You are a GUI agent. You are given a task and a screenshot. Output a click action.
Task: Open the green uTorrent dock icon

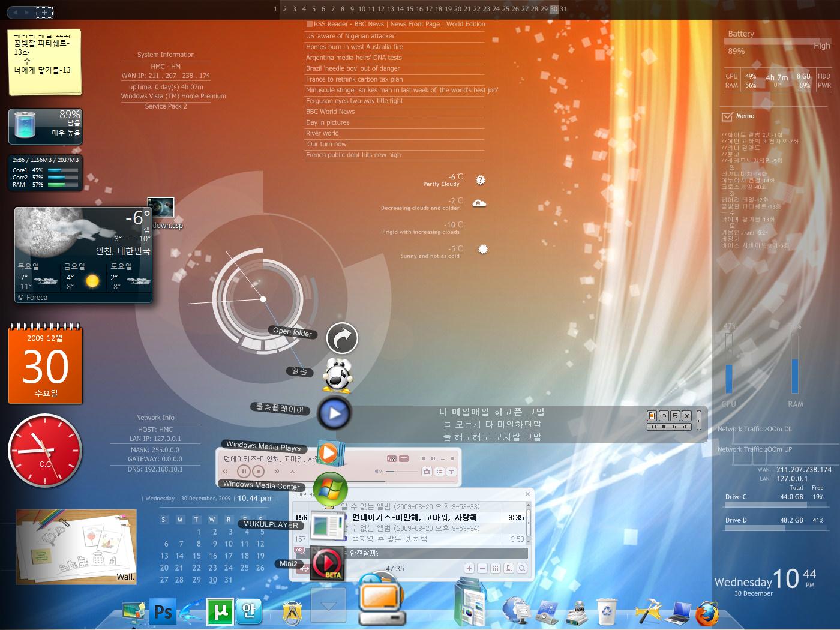tap(219, 611)
